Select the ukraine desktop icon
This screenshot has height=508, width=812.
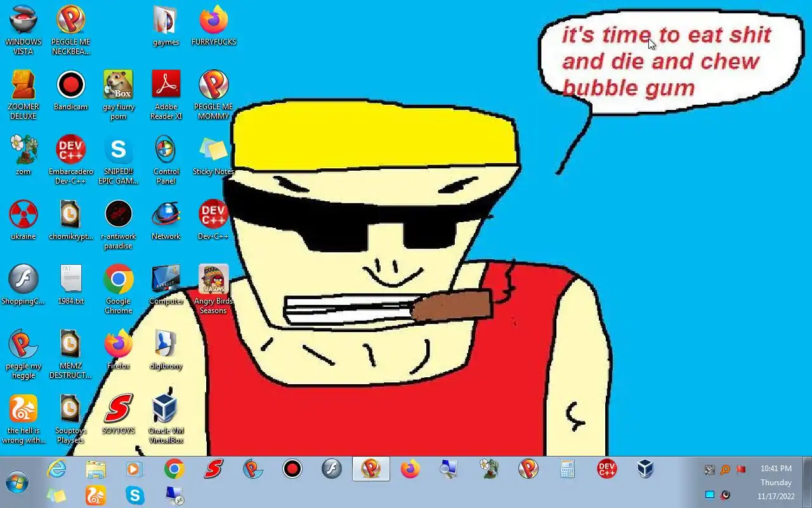coord(23,220)
